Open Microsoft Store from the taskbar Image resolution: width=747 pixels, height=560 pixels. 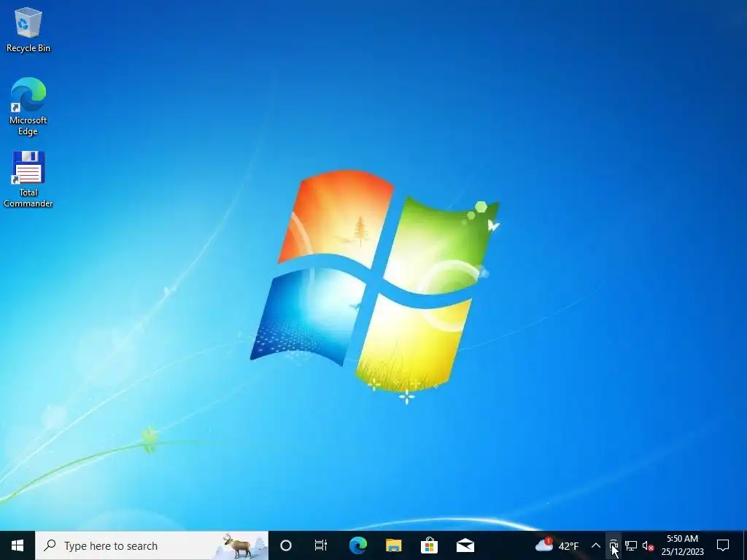click(429, 545)
